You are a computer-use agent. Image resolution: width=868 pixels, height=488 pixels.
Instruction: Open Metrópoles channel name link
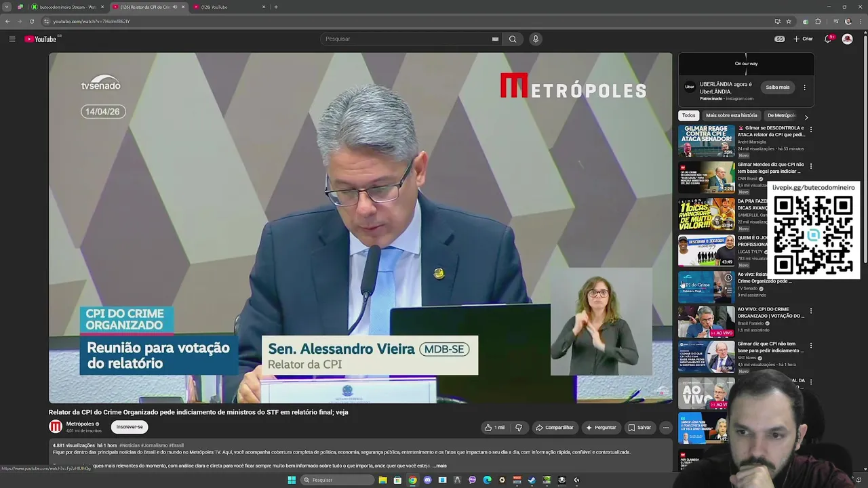click(x=80, y=424)
